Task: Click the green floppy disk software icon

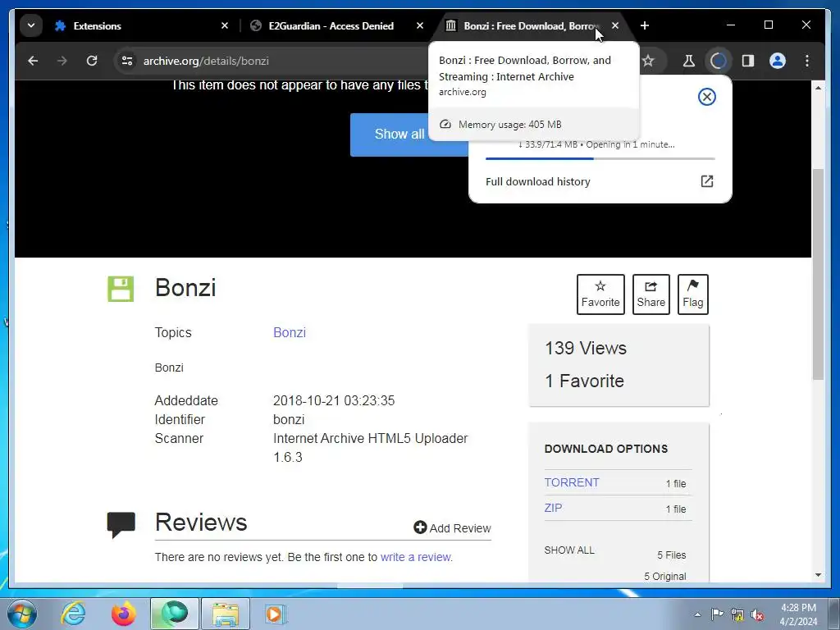Action: (121, 289)
